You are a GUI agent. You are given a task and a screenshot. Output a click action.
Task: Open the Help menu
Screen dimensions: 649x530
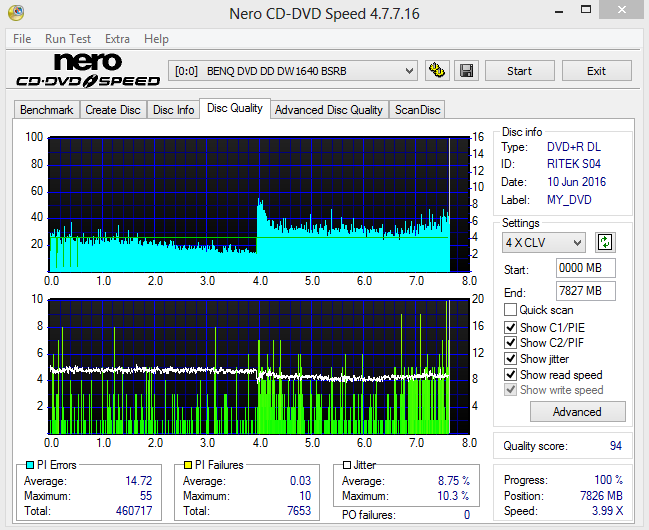coord(156,39)
